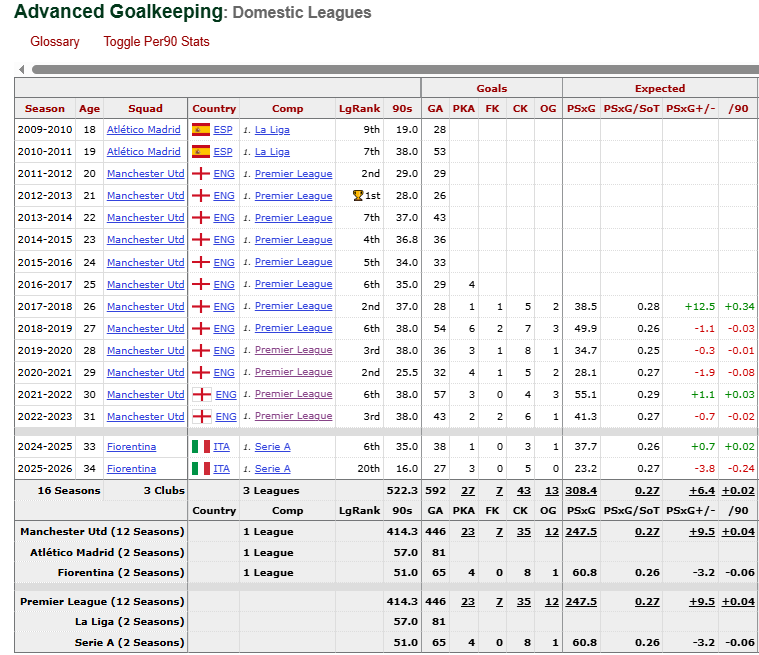Click the Italy flag in the 2025-2026 row

[x=200, y=469]
